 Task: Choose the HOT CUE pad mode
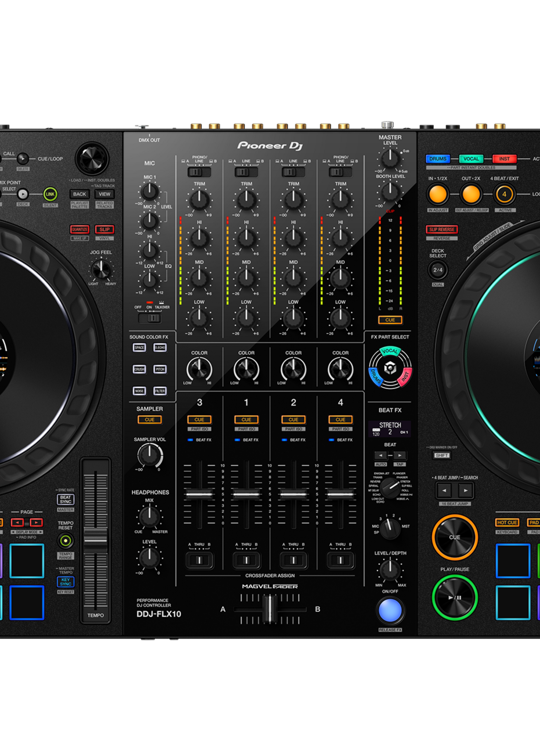click(507, 523)
